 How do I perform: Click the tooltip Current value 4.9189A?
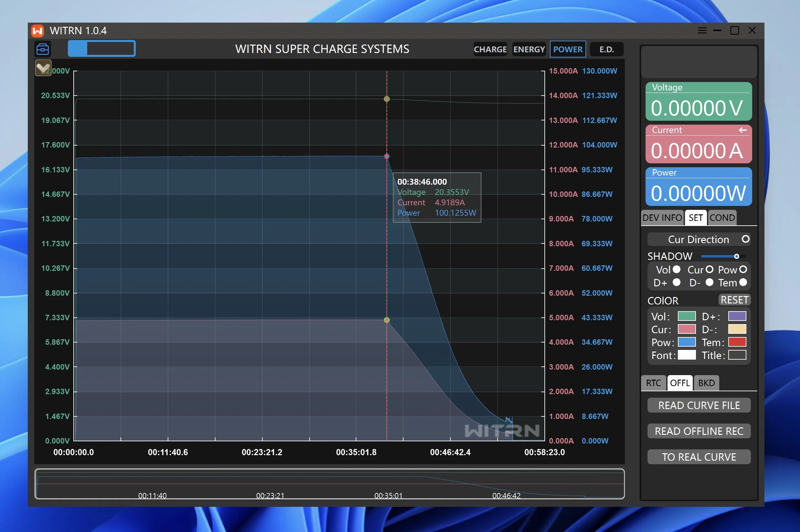click(449, 202)
